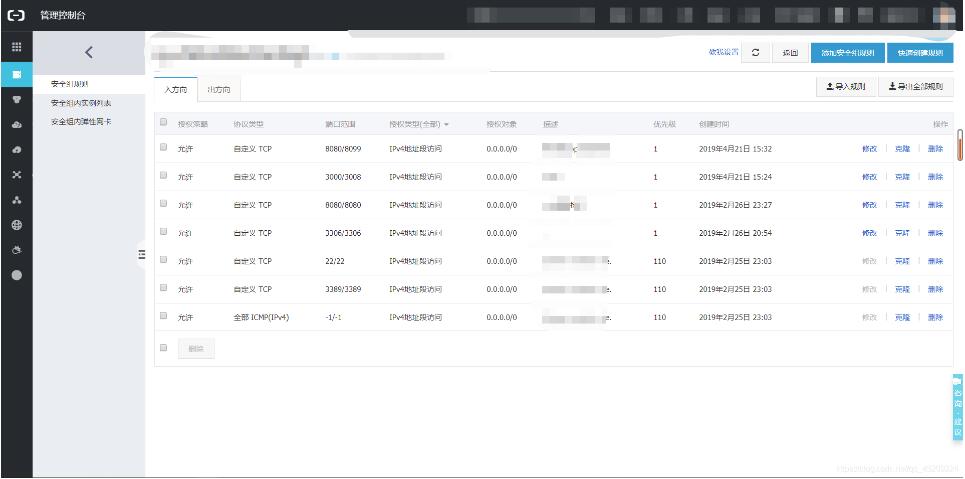Open the 授权类型(全部) filter dropdown
Image resolution: width=965 pixels, height=479 pixels.
(x=419, y=124)
